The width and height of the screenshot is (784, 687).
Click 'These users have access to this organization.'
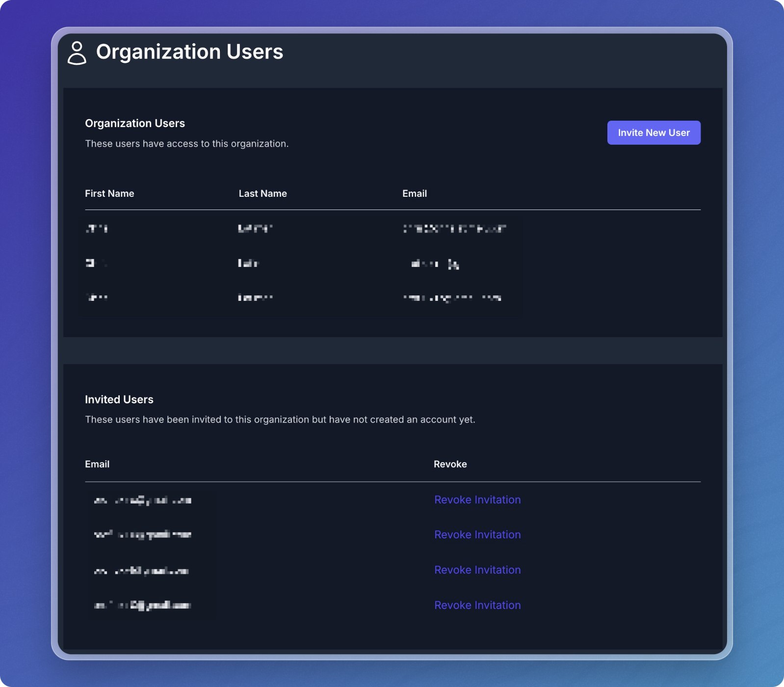pos(186,144)
